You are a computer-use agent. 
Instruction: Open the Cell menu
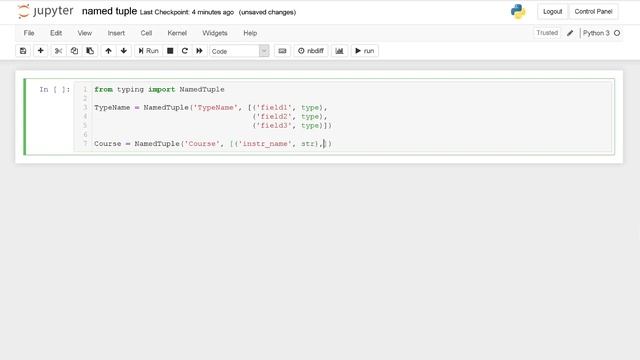click(x=146, y=33)
